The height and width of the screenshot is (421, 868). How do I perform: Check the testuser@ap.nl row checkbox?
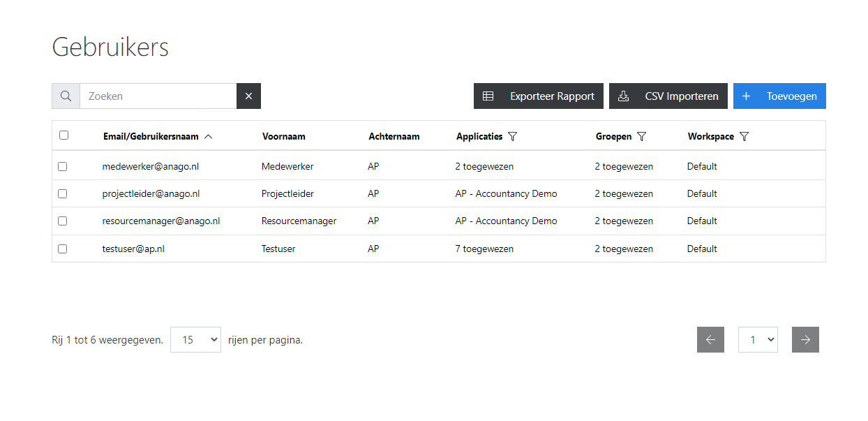coord(63,249)
